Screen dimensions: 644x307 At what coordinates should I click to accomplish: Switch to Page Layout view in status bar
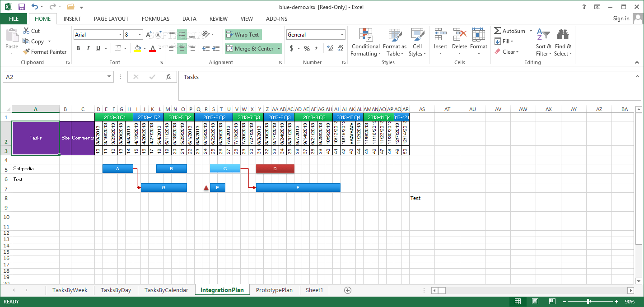pos(535,301)
